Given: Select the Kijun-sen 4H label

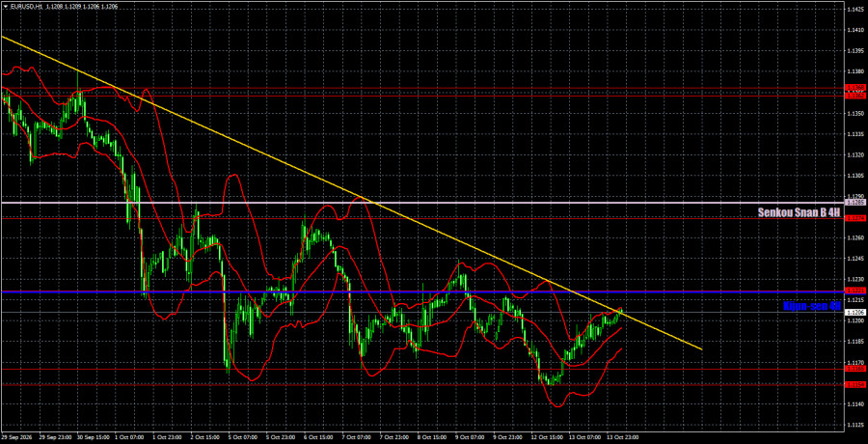Looking at the screenshot, I should click(x=813, y=305).
